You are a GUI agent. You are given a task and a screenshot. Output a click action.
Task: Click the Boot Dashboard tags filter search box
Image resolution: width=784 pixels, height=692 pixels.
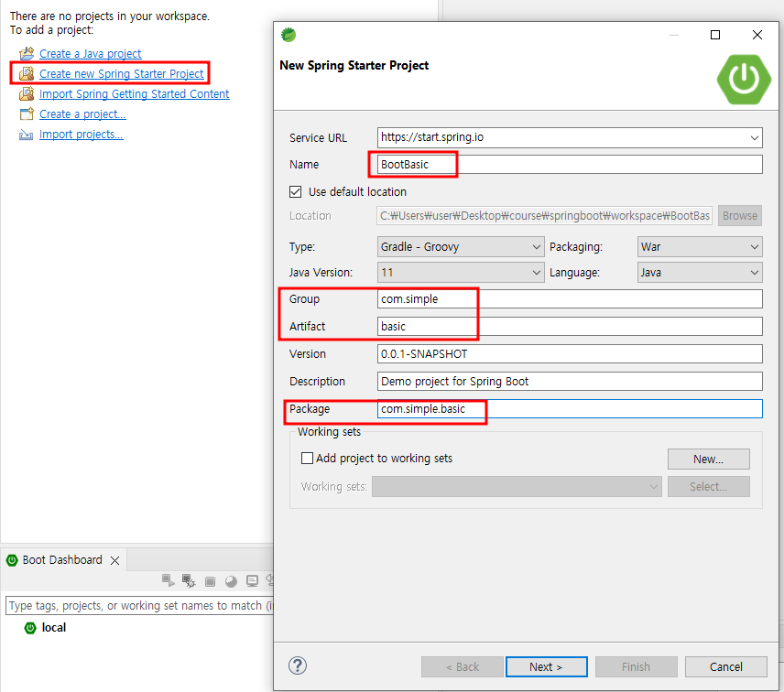pyautogui.click(x=140, y=606)
